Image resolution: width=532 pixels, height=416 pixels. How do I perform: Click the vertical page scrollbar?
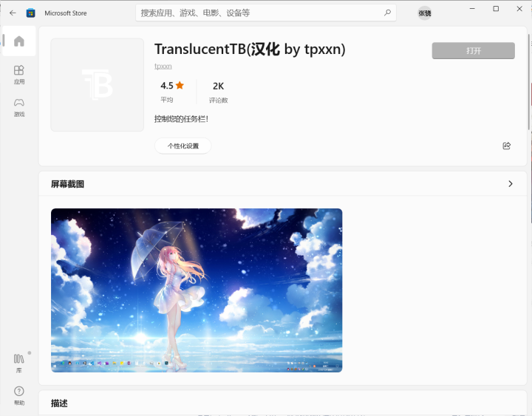coord(529,81)
